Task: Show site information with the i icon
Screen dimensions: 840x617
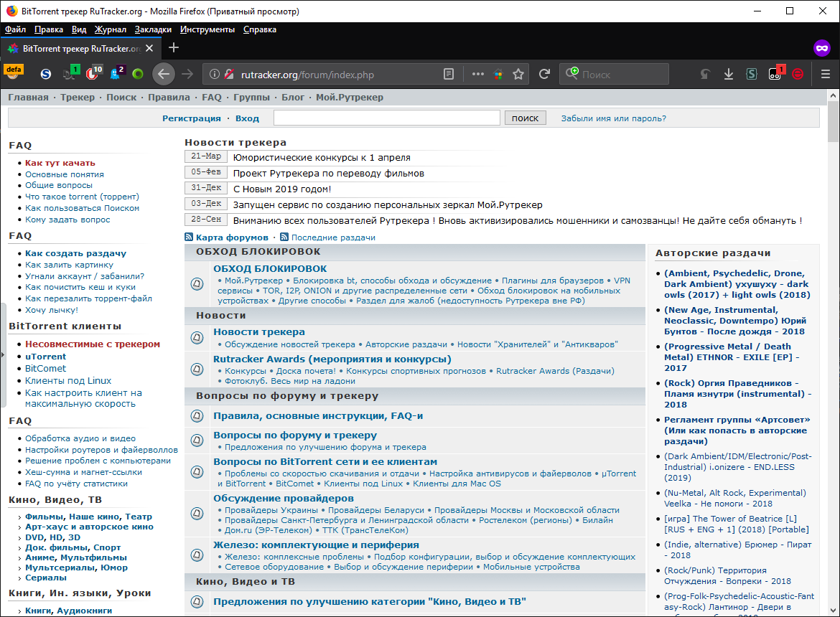Action: point(214,75)
